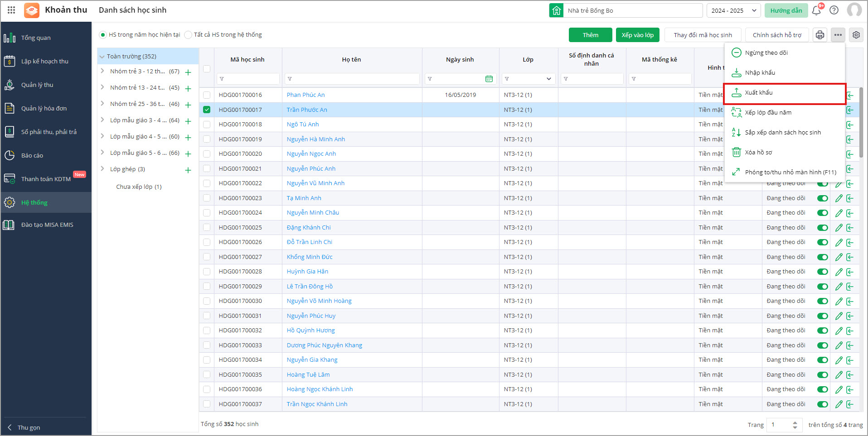Viewport: 868px width, 436px height.
Task: Click the Thêm button
Action: point(590,35)
